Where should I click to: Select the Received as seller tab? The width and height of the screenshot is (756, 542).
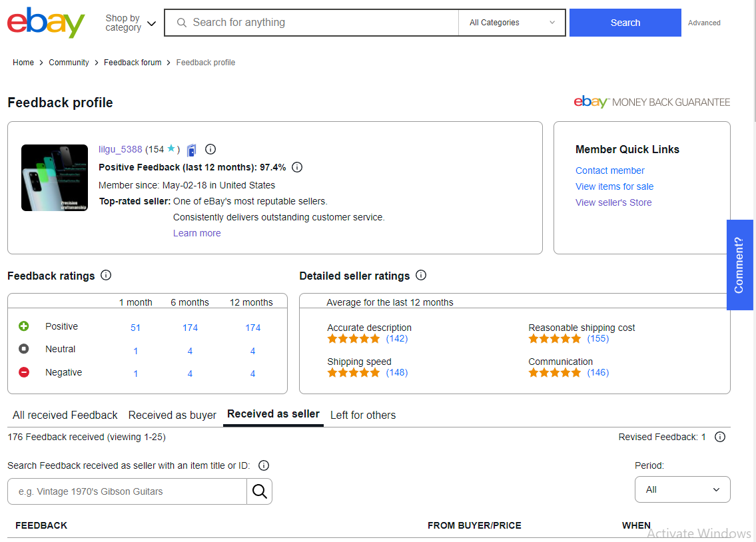pos(273,414)
